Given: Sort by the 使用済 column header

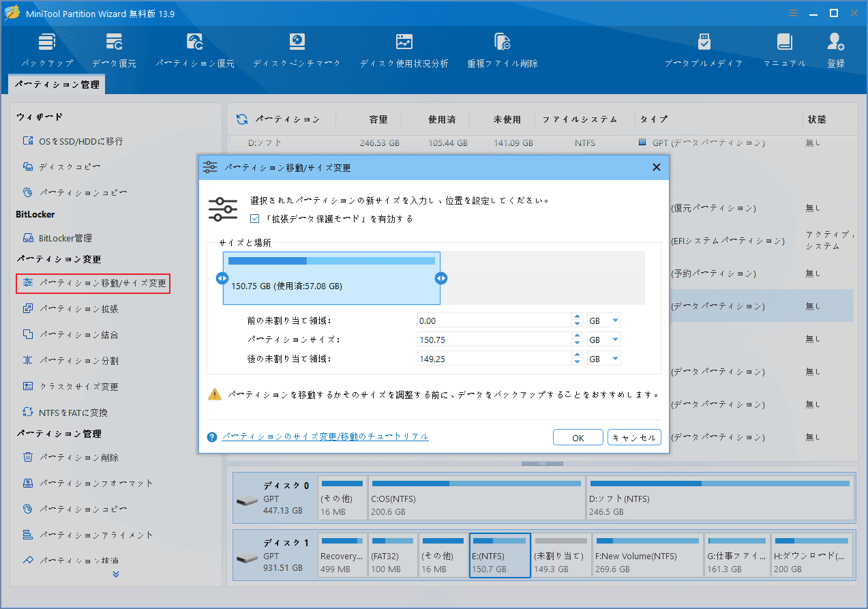Looking at the screenshot, I should 442,119.
